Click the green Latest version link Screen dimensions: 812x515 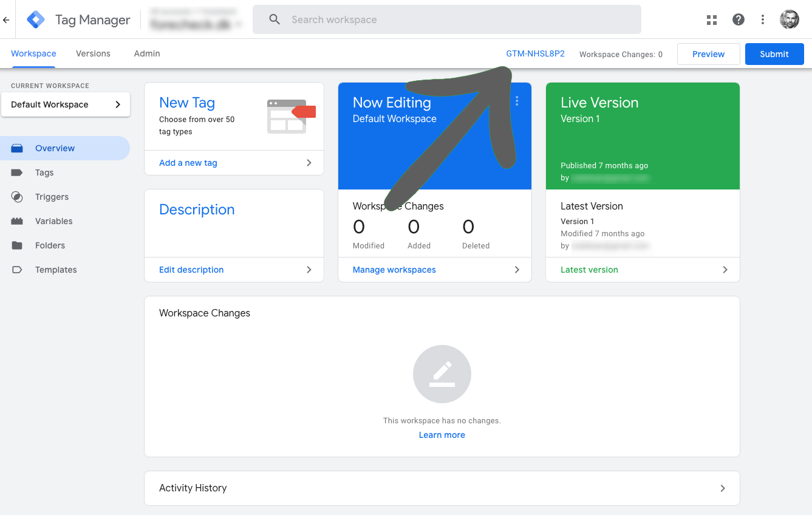tap(589, 270)
